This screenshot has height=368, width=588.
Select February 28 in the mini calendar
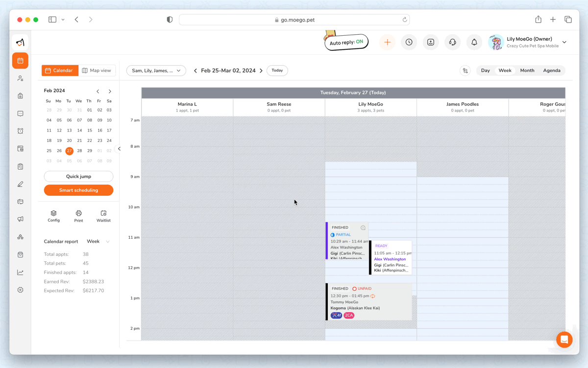(79, 151)
